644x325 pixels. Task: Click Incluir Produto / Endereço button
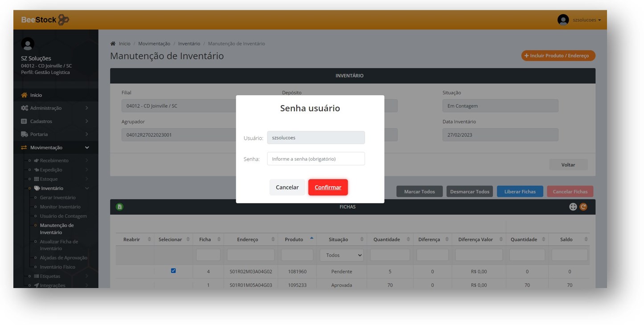click(558, 56)
